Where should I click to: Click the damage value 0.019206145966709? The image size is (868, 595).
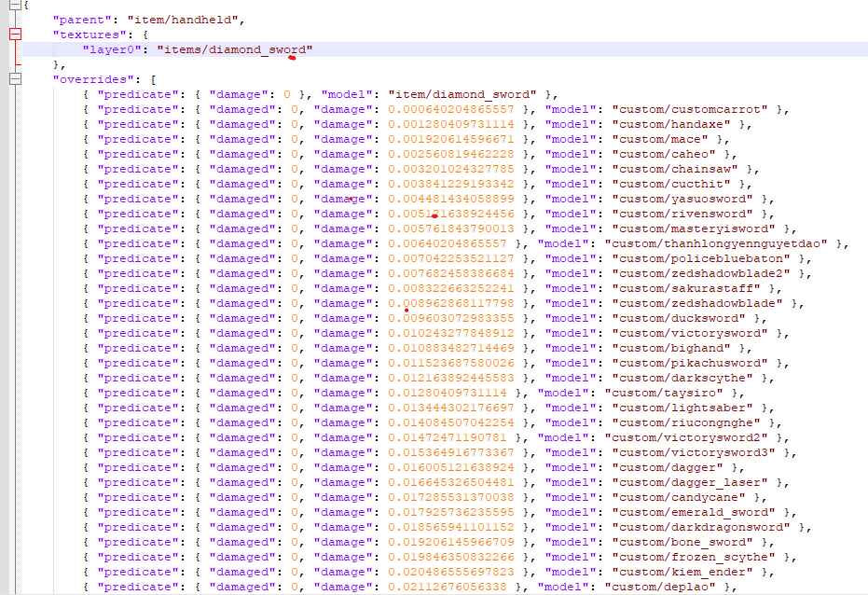(x=451, y=543)
